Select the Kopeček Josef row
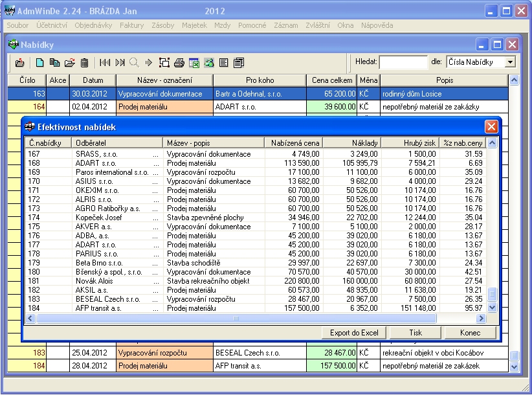The width and height of the screenshot is (532, 395). point(256,218)
